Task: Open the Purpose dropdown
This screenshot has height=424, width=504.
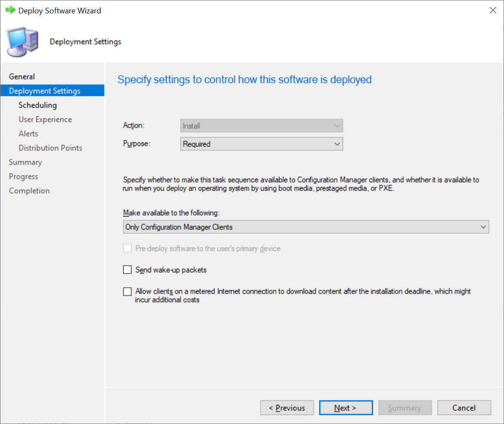Action: (261, 144)
